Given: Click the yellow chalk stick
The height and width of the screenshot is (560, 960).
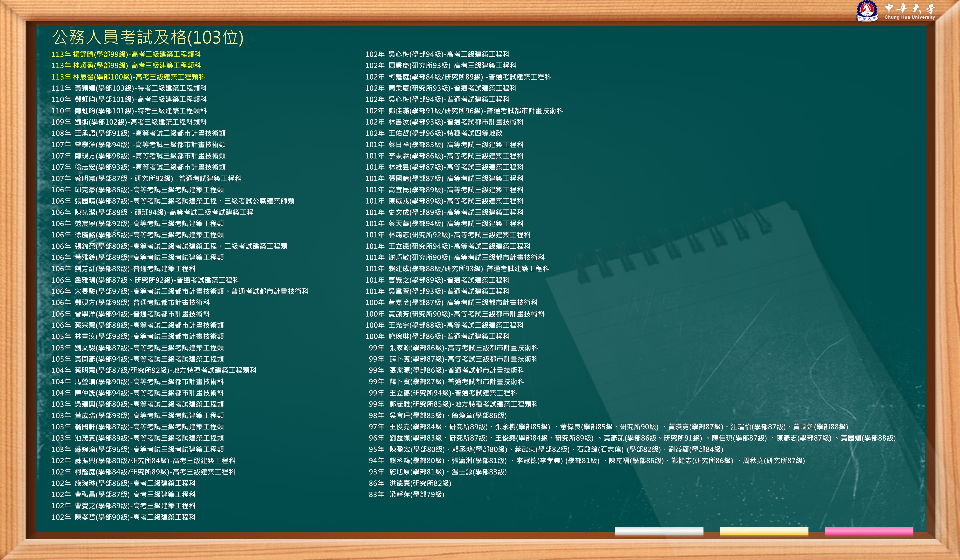Looking at the screenshot, I should click(764, 531).
